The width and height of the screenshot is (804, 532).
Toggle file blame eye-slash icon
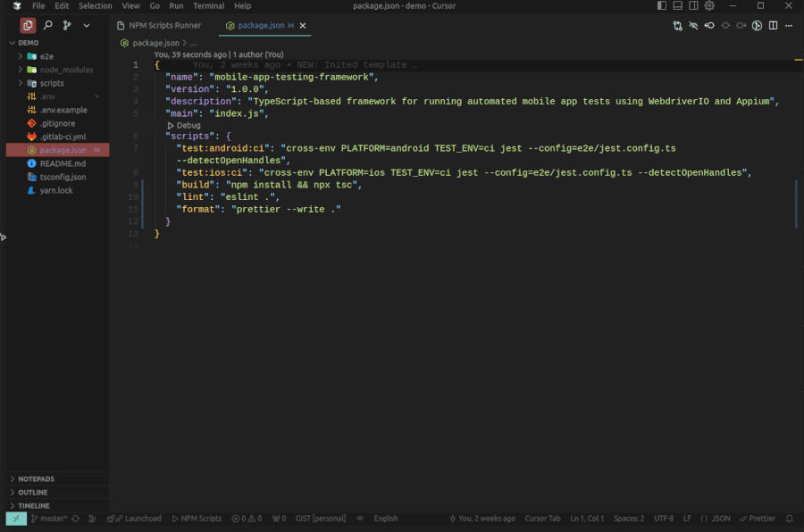click(x=693, y=26)
